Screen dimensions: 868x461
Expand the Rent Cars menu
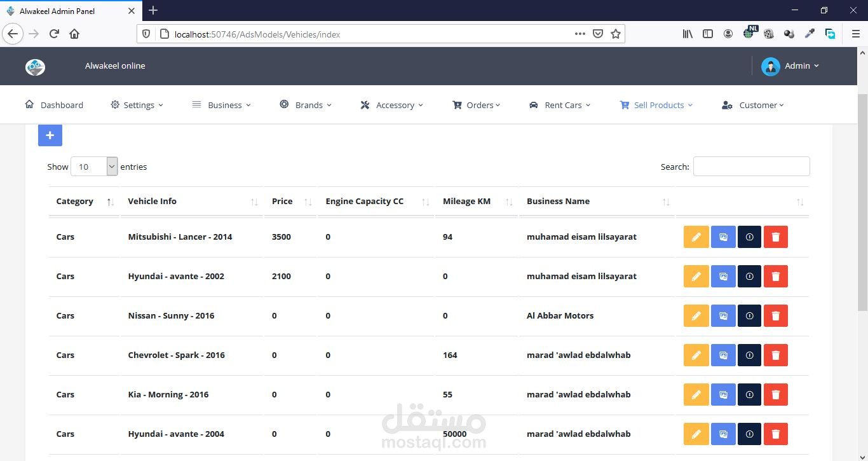(x=560, y=105)
